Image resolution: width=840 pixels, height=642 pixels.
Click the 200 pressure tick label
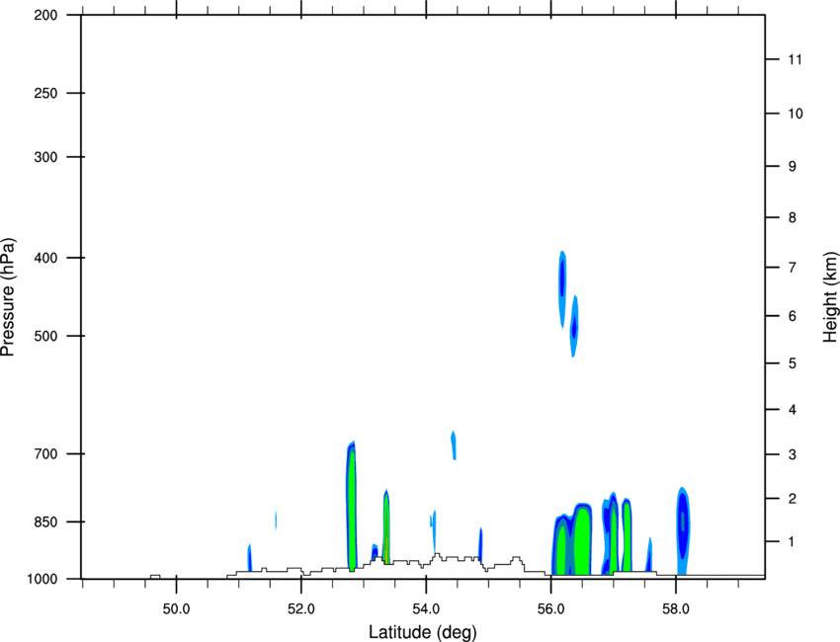pos(45,15)
